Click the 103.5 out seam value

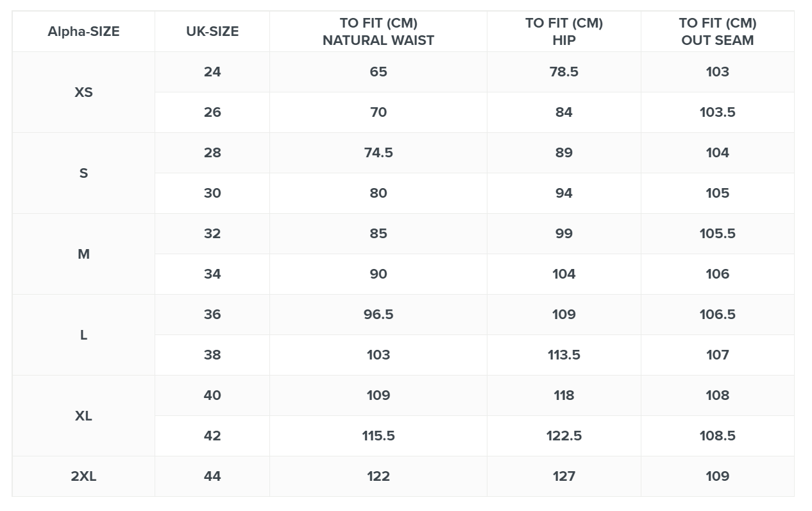point(717,112)
